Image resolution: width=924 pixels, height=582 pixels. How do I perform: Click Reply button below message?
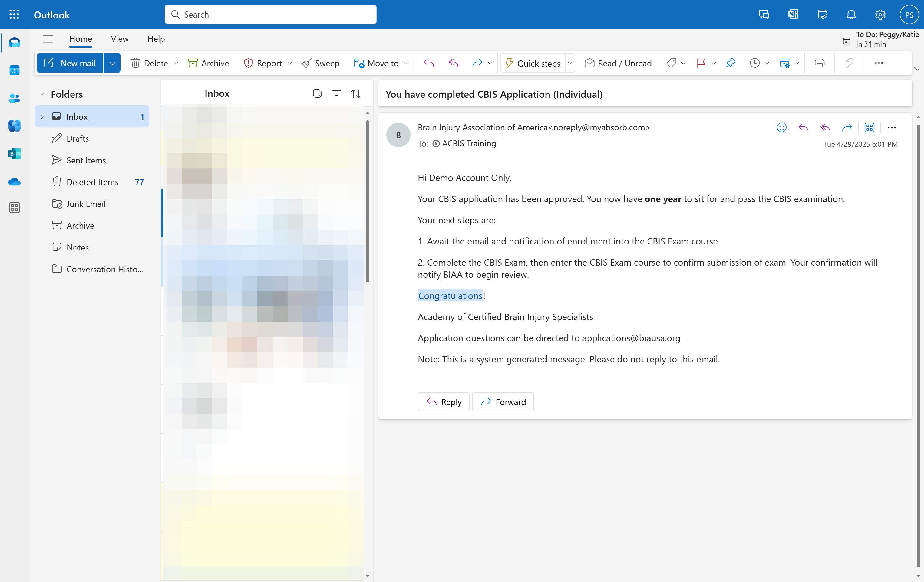tap(443, 401)
